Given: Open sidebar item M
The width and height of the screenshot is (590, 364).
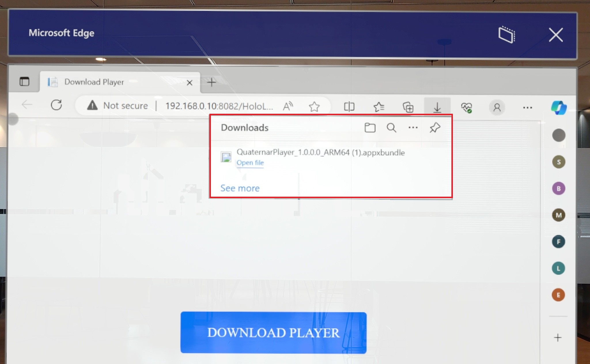Looking at the screenshot, I should [559, 215].
